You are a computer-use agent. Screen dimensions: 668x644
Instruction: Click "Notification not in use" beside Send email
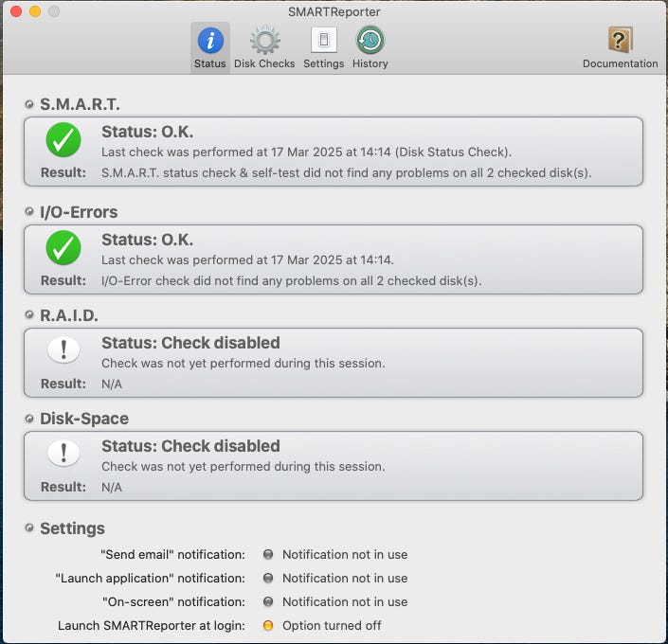(x=345, y=555)
